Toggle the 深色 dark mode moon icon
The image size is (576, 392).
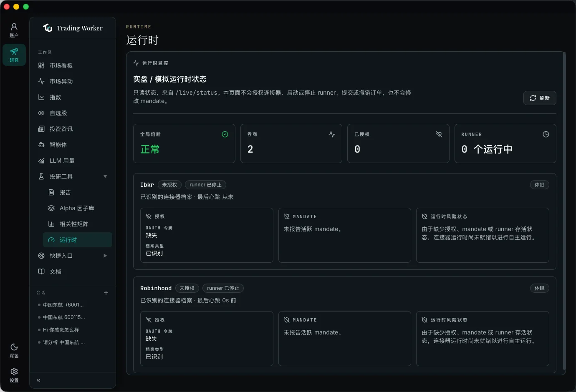pyautogui.click(x=14, y=347)
